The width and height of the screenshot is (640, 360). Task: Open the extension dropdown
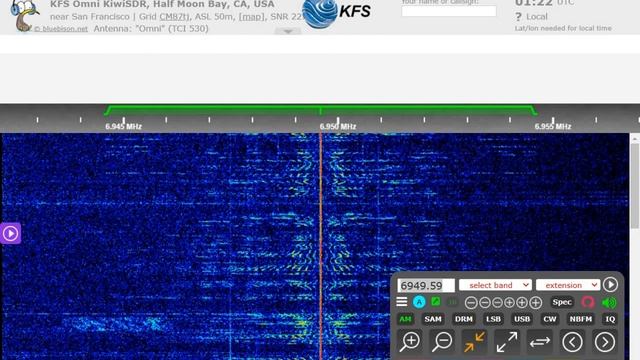click(568, 285)
